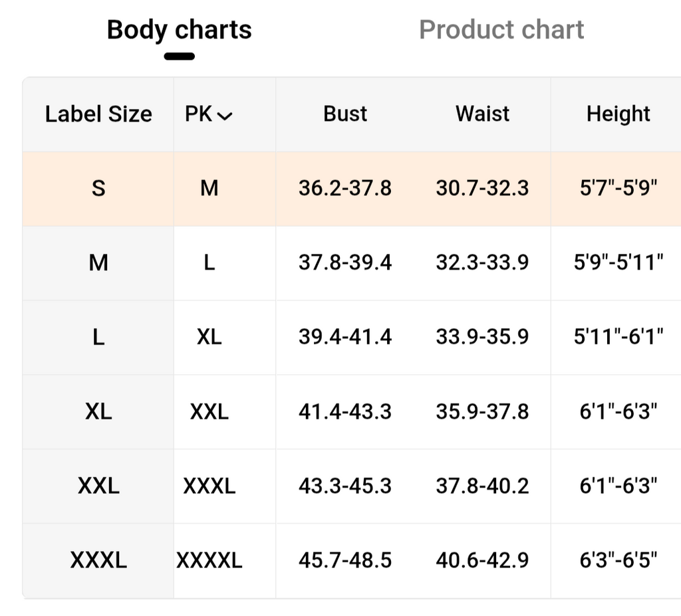Viewport: 681px width, 616px height.
Task: Click waist measurement 37.8-40.2
Action: tap(482, 486)
